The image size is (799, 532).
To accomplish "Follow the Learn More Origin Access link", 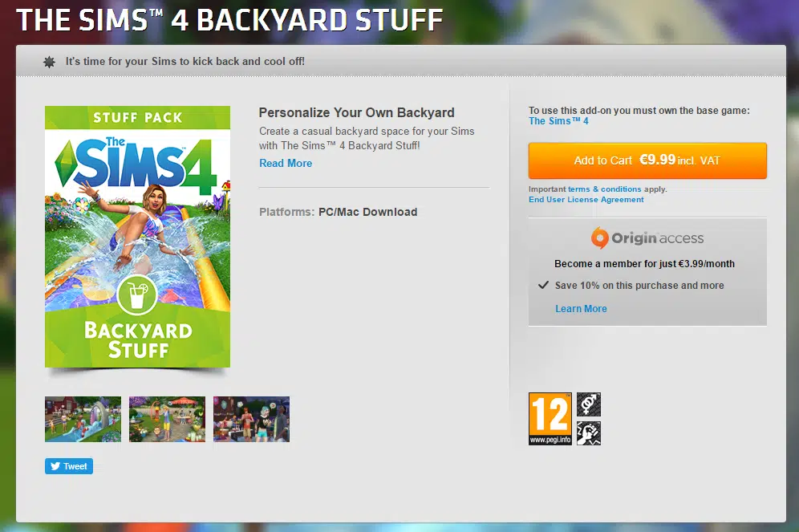I will [x=581, y=309].
